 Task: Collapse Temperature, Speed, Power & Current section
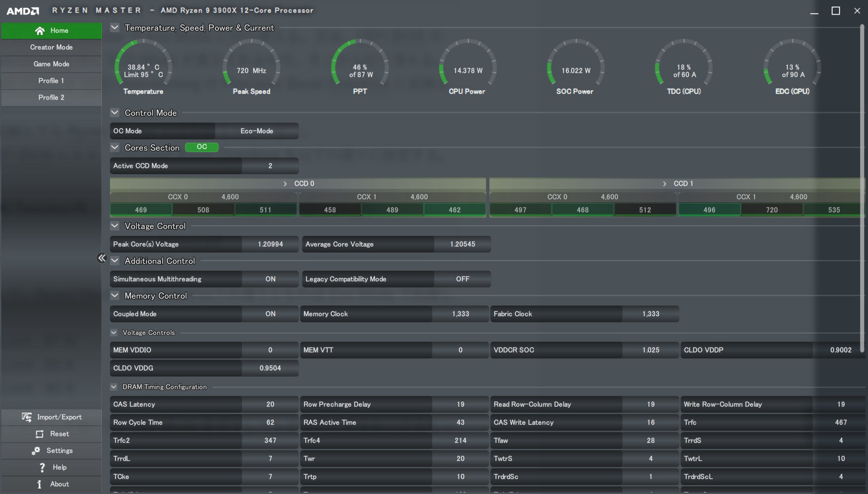point(115,28)
